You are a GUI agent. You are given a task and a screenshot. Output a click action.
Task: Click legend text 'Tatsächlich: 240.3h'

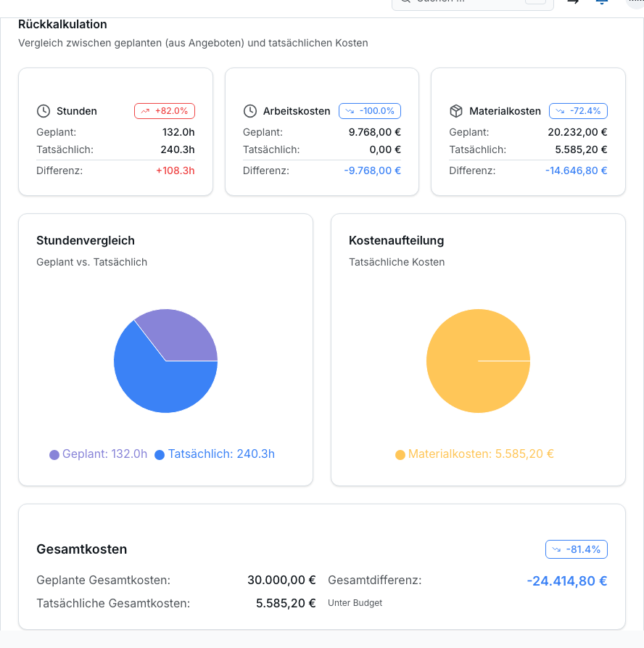pyautogui.click(x=221, y=454)
